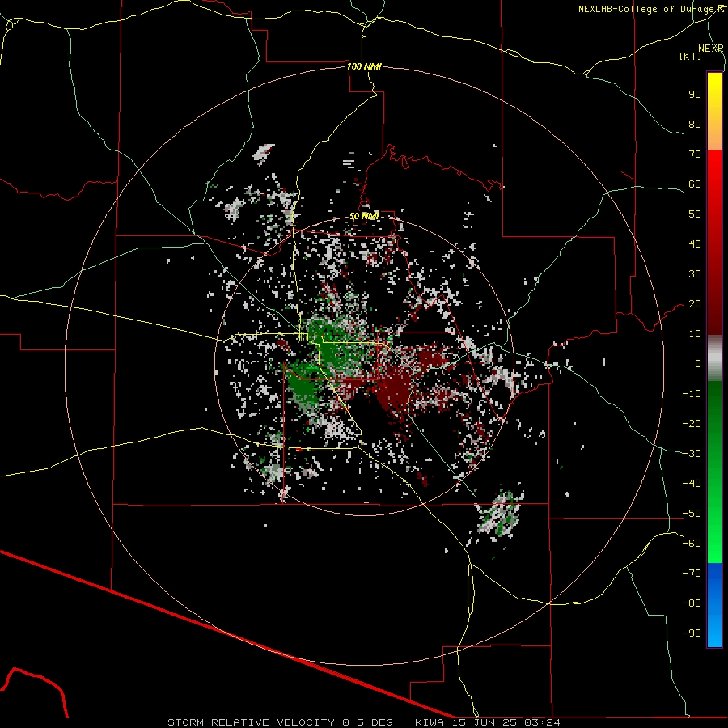This screenshot has height=728, width=728.
Task: Click the 70 value on velocity scale
Action: tap(695, 154)
